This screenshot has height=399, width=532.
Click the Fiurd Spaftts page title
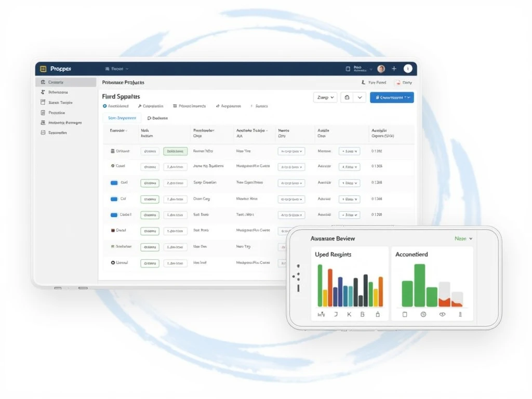pyautogui.click(x=121, y=97)
